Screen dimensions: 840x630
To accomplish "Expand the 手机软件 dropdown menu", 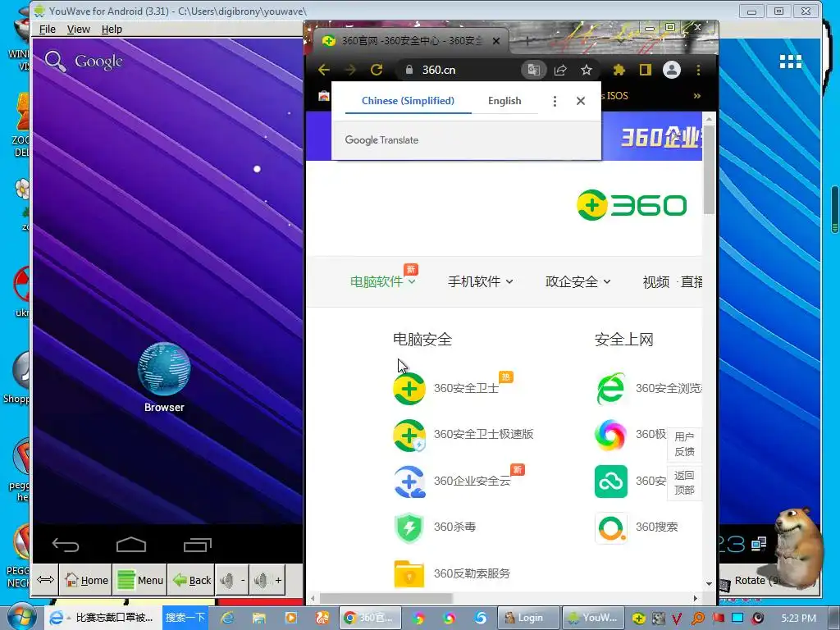I will click(x=481, y=282).
